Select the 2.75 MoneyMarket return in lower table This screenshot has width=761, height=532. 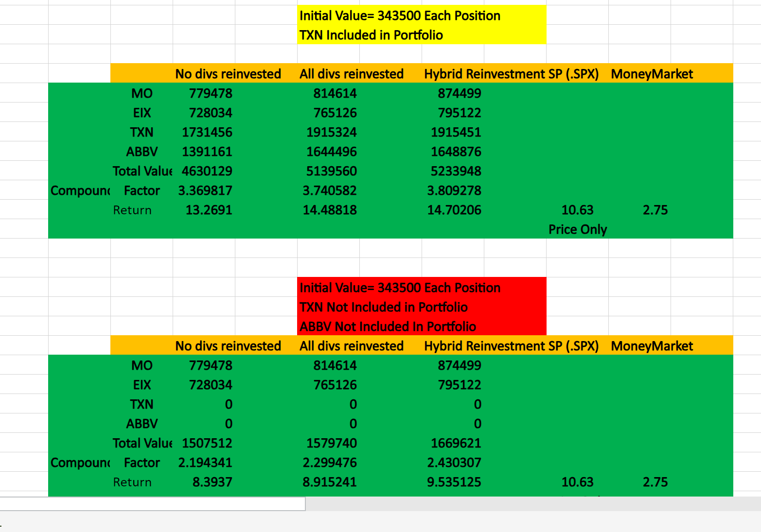[x=655, y=482]
